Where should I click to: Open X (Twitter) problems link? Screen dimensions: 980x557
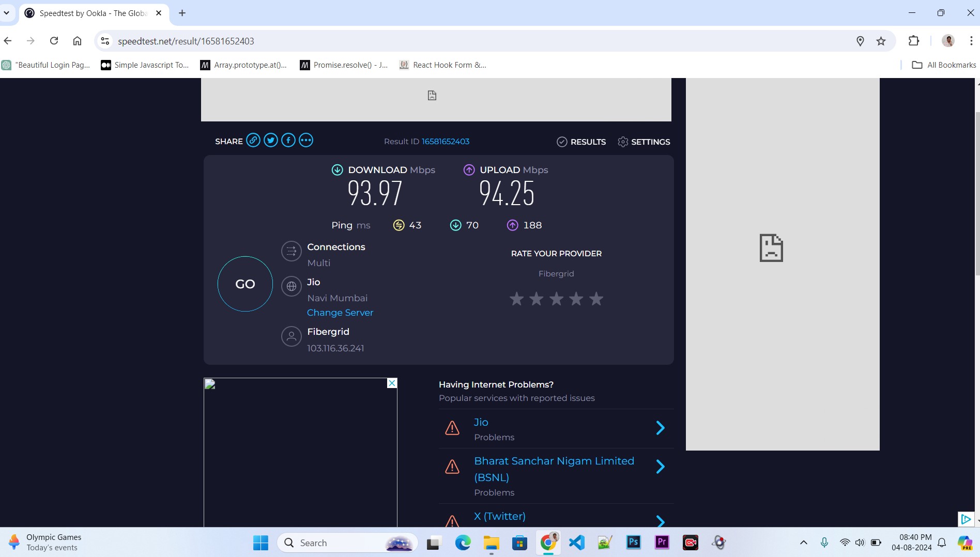click(x=500, y=516)
